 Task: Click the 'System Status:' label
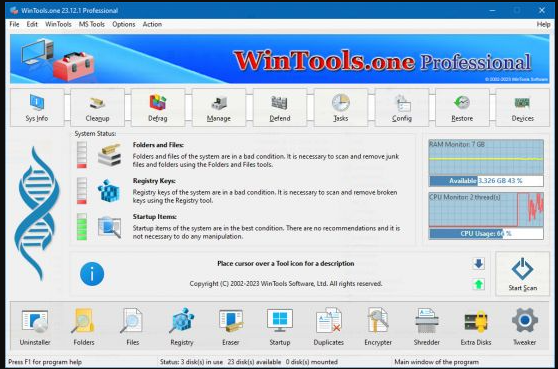pyautogui.click(x=95, y=134)
